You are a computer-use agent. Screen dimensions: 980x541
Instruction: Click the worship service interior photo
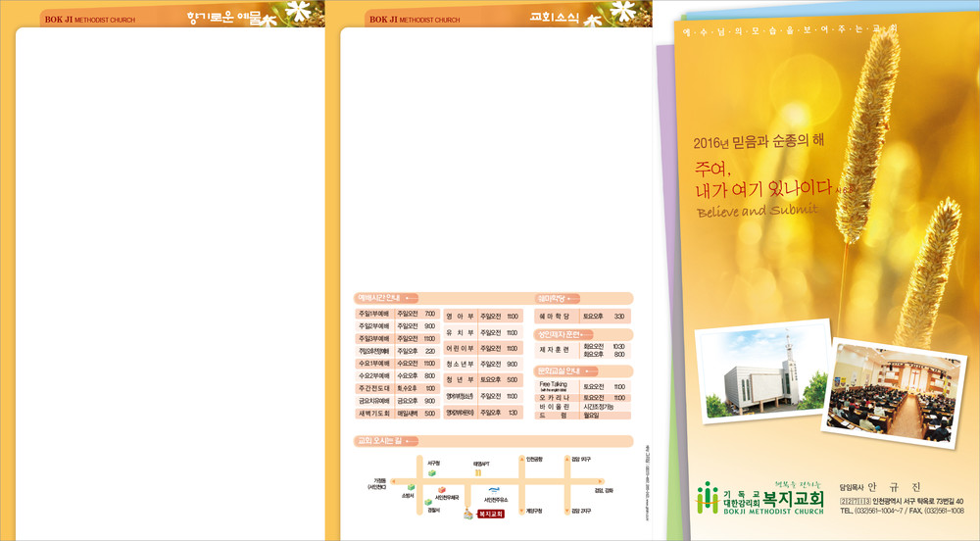(888, 388)
